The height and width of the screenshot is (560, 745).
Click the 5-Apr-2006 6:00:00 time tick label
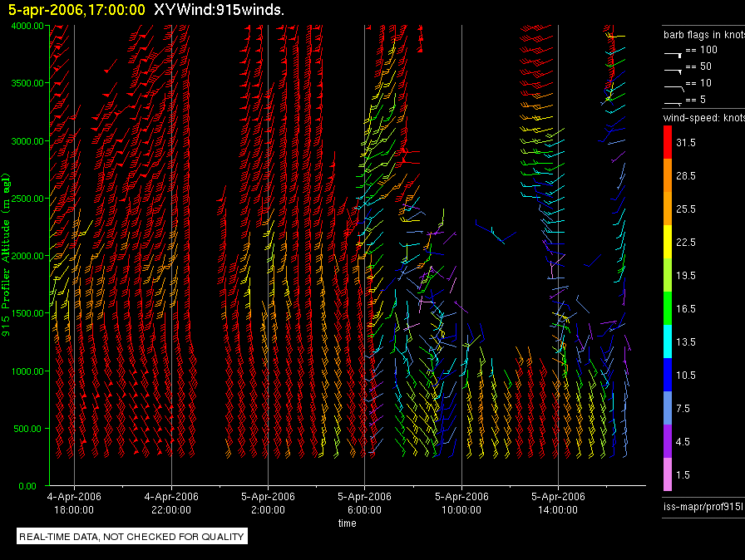point(364,502)
